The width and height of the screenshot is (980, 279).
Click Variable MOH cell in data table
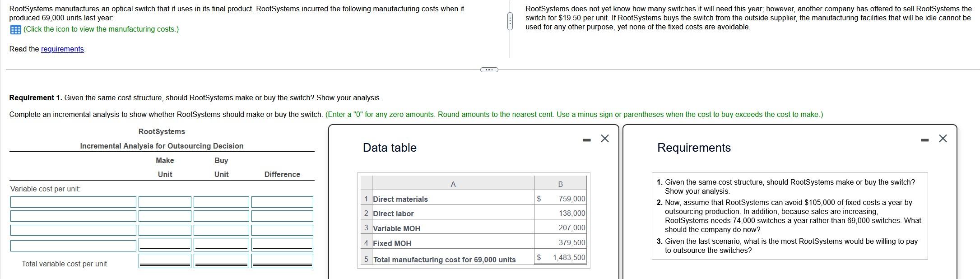pyautogui.click(x=453, y=228)
